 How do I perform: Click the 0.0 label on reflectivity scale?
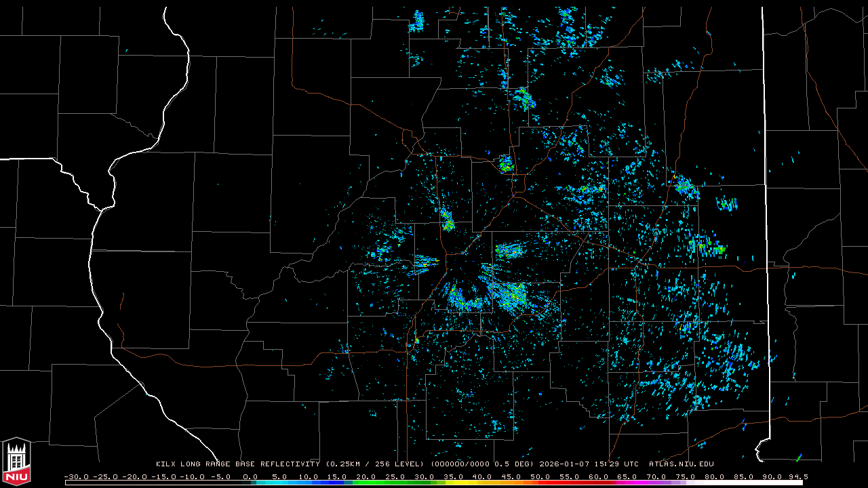coord(250,476)
